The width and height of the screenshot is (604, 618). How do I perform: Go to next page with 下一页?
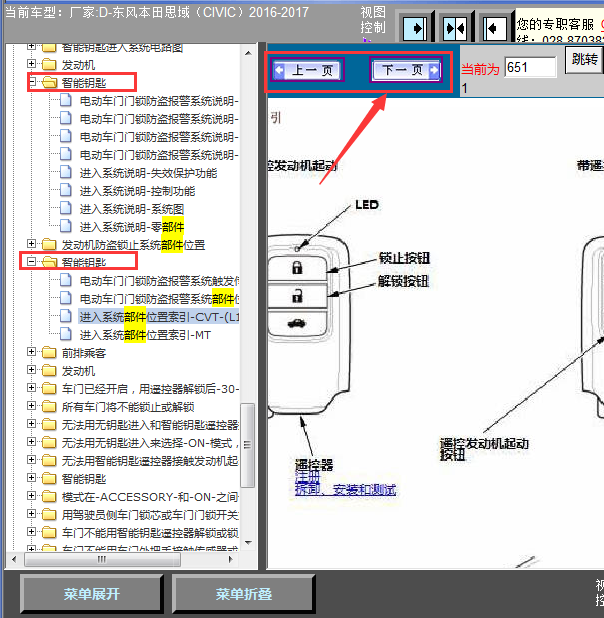(406, 70)
